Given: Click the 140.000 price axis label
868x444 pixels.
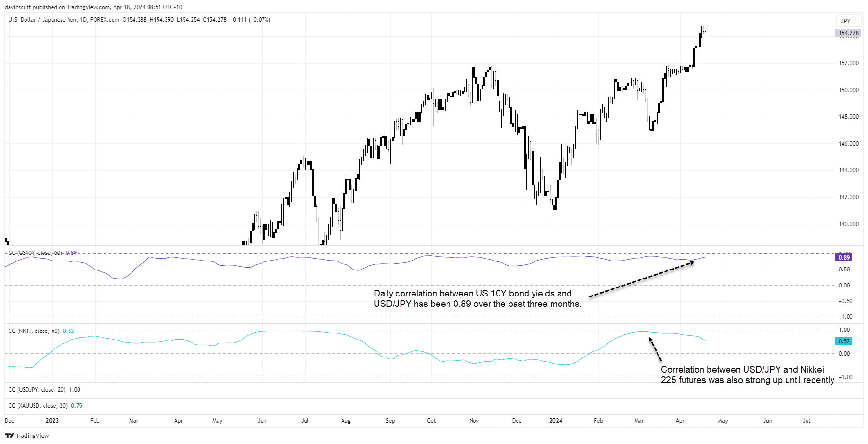Looking at the screenshot, I should pyautogui.click(x=849, y=224).
